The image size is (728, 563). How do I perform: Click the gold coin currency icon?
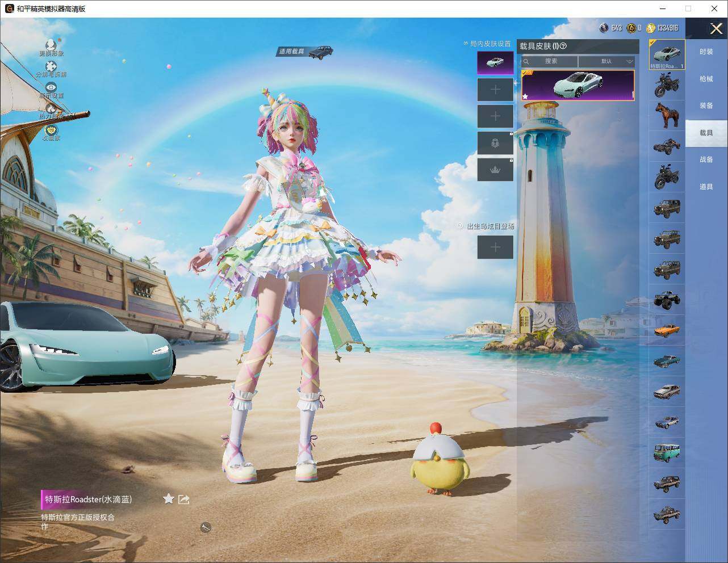click(x=650, y=28)
